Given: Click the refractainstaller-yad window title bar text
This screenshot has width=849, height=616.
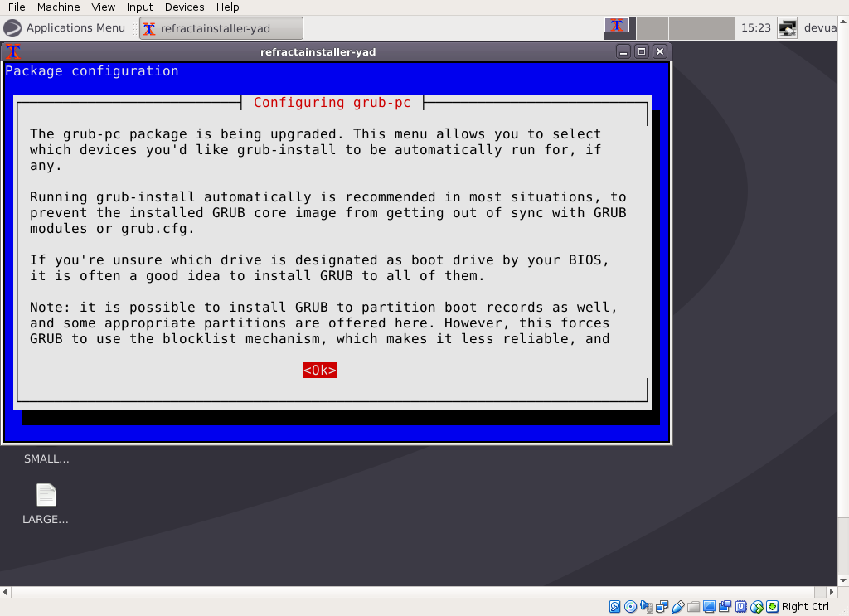Looking at the screenshot, I should 318,52.
